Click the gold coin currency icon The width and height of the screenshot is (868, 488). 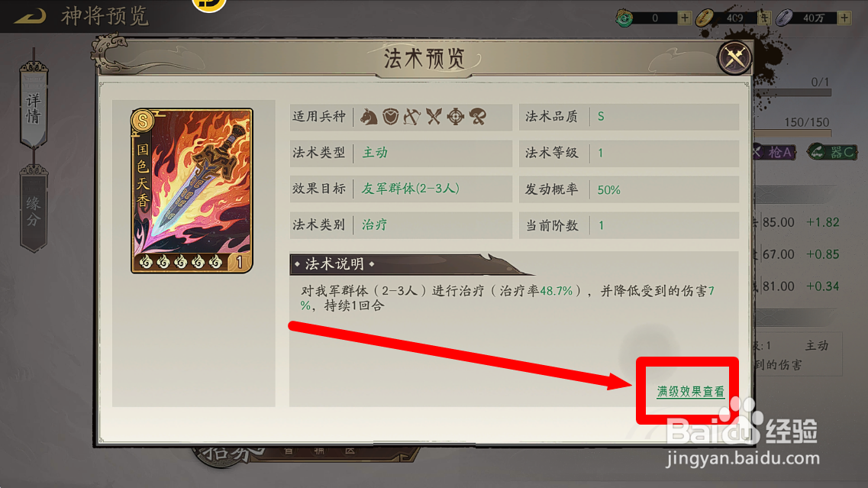coord(704,18)
